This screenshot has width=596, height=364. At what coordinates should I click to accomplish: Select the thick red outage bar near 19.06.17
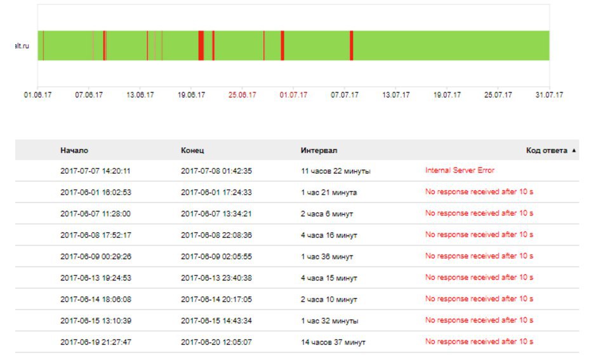point(201,46)
